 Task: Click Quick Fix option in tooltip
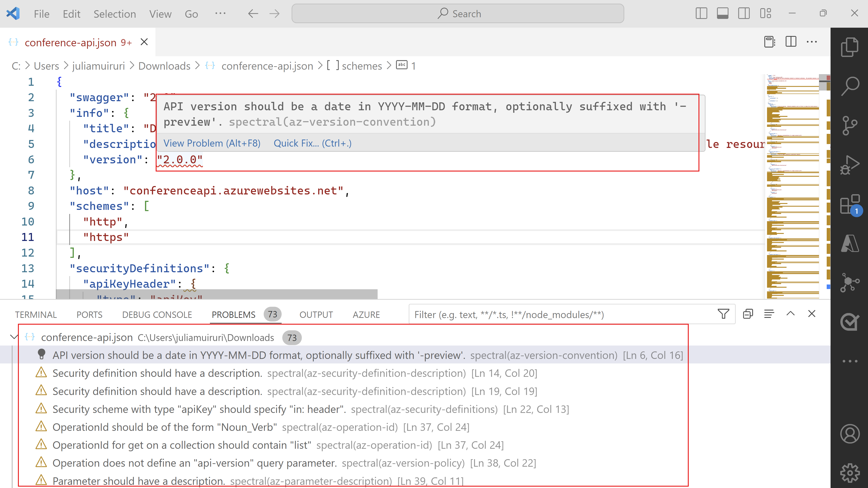[x=312, y=143]
